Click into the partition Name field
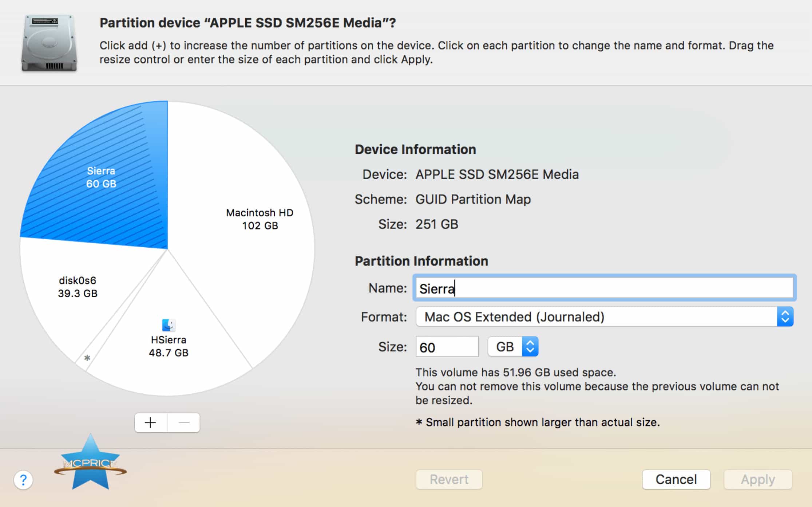 [x=604, y=288]
